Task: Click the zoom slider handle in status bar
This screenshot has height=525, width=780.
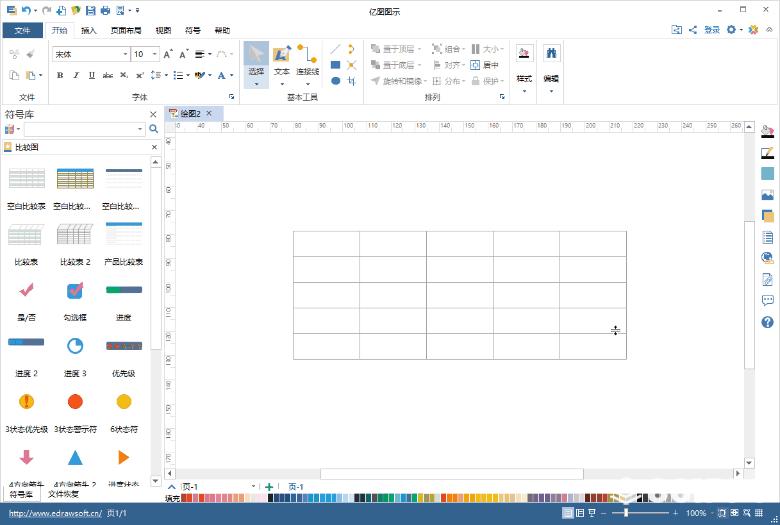Action: [x=626, y=513]
